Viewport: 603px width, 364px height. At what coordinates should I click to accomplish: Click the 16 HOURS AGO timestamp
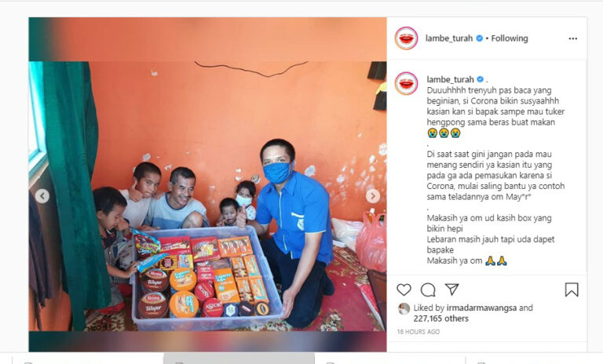(x=418, y=331)
